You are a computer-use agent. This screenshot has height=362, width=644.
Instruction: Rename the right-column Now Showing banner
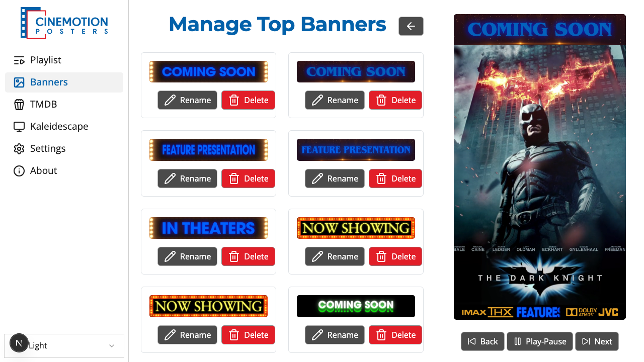[335, 256]
